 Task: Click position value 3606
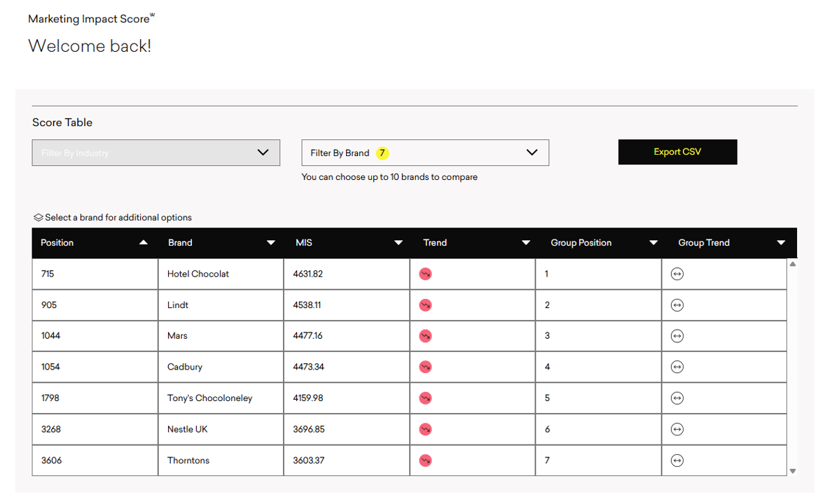point(52,461)
